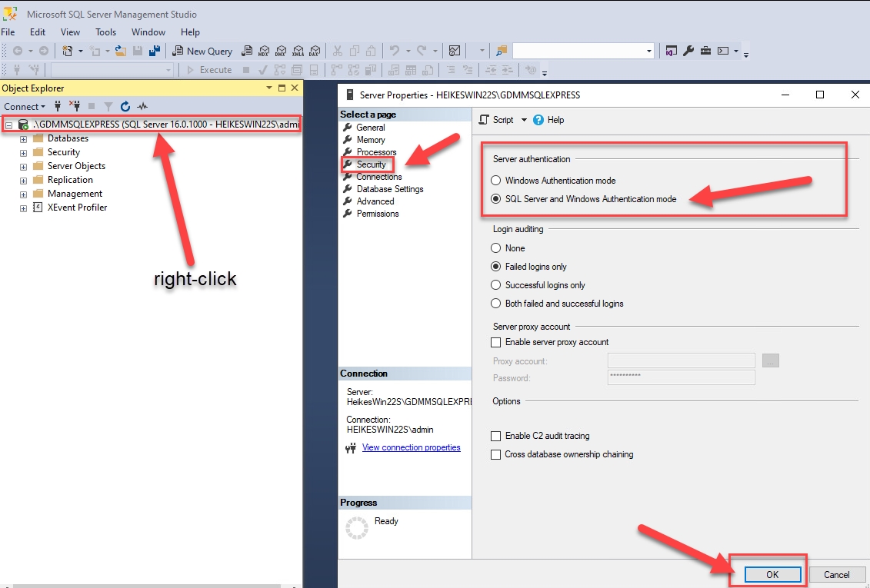Screen dimensions: 870x588
Task: Click the DMX query icon
Action: (x=281, y=51)
